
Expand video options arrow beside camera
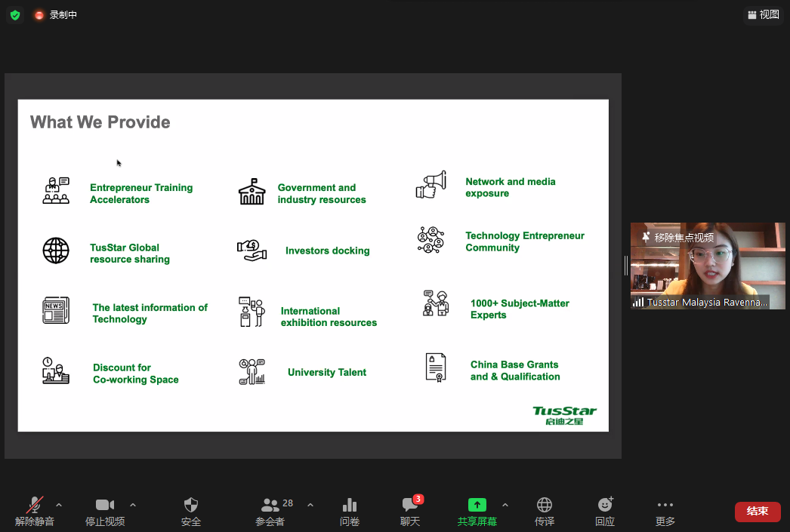pos(133,505)
